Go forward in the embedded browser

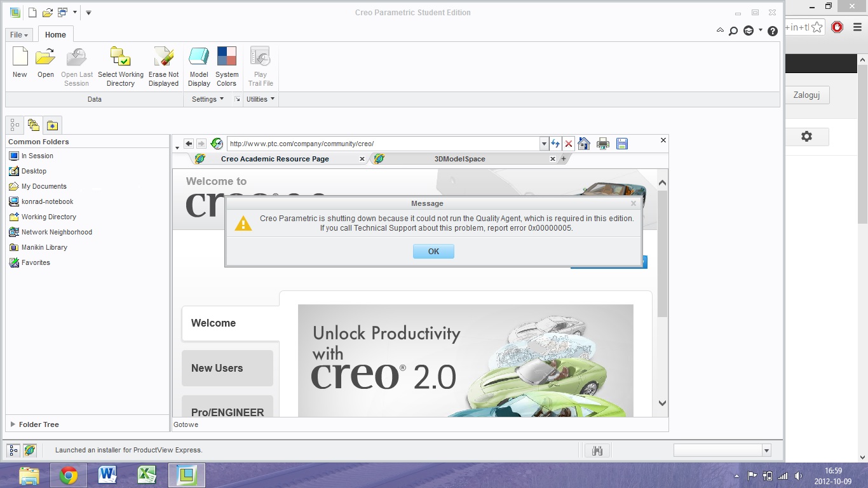(x=201, y=144)
